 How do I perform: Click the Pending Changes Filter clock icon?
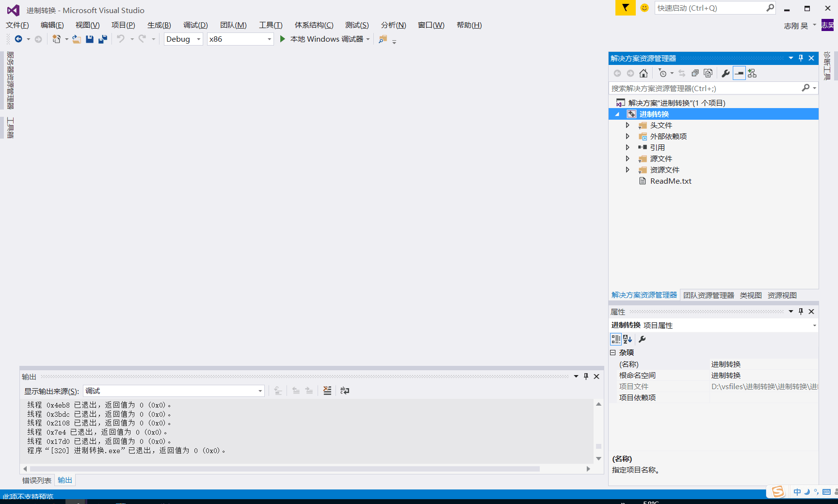point(663,73)
